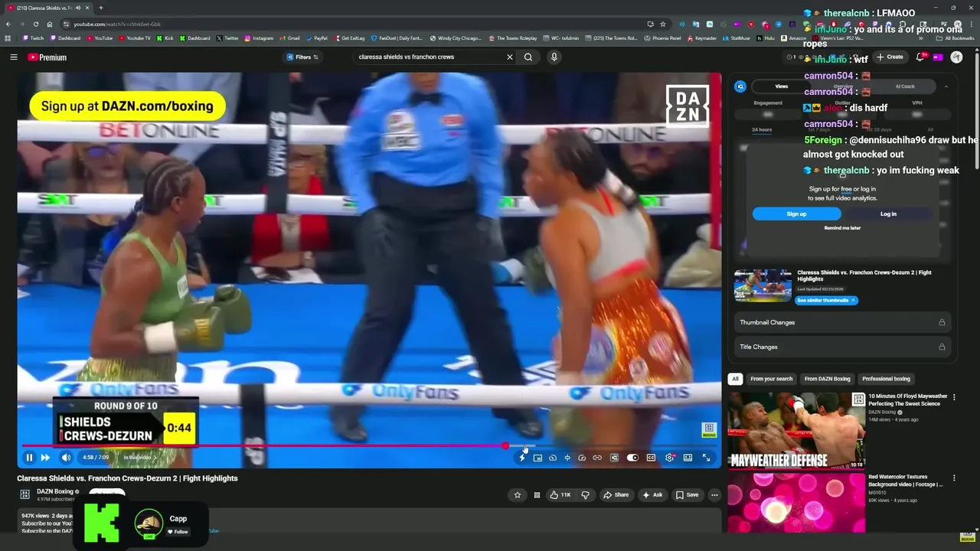980x551 pixels.
Task: Open the Ask AI button
Action: click(x=652, y=495)
